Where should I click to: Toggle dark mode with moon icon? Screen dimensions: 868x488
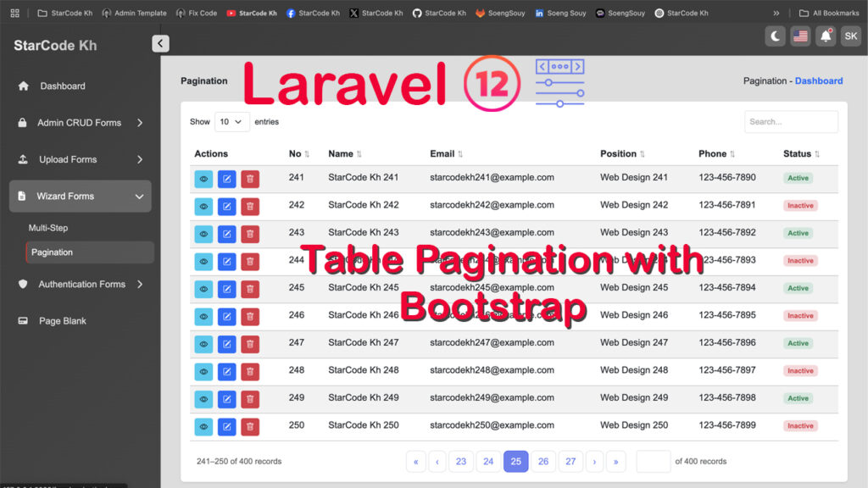pyautogui.click(x=775, y=36)
